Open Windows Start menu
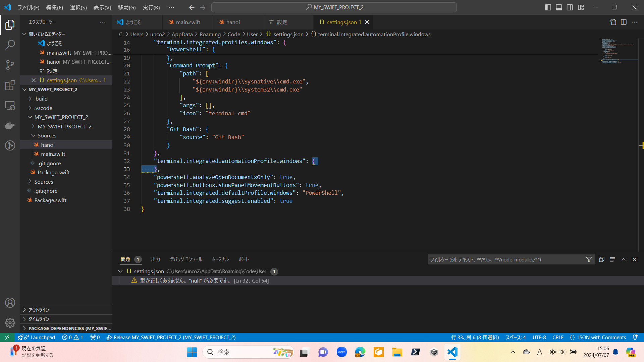644x362 pixels. (x=192, y=352)
